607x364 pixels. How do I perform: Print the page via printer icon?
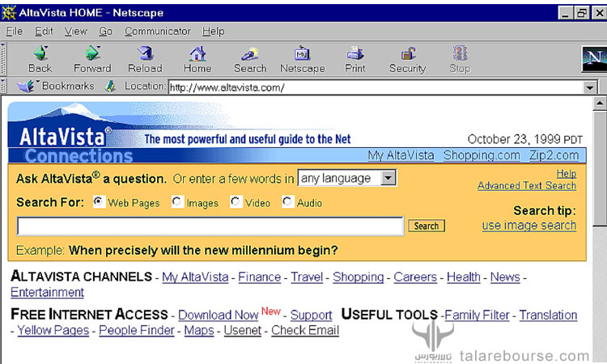pyautogui.click(x=355, y=53)
